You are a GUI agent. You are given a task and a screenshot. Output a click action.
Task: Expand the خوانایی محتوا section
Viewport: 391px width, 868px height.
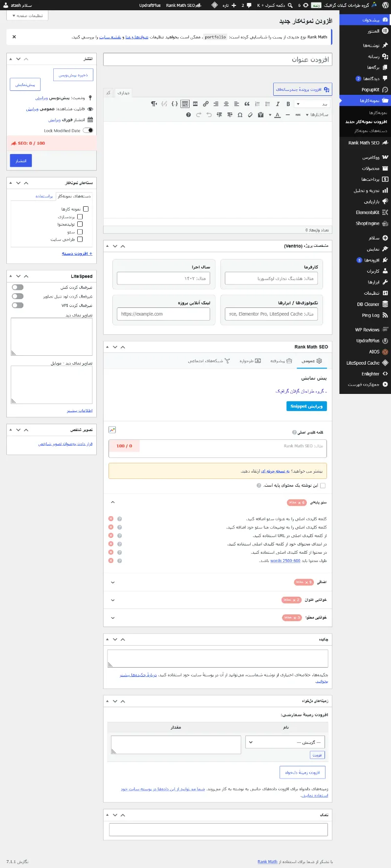(113, 618)
